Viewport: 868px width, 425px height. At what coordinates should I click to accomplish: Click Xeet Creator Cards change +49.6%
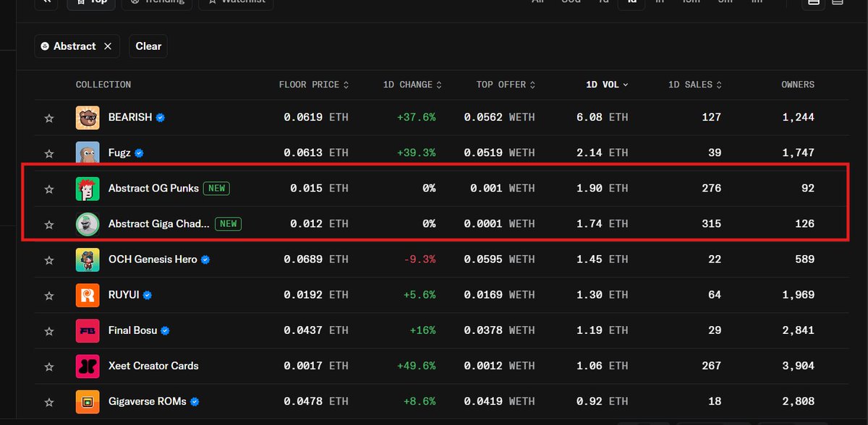[x=416, y=366]
